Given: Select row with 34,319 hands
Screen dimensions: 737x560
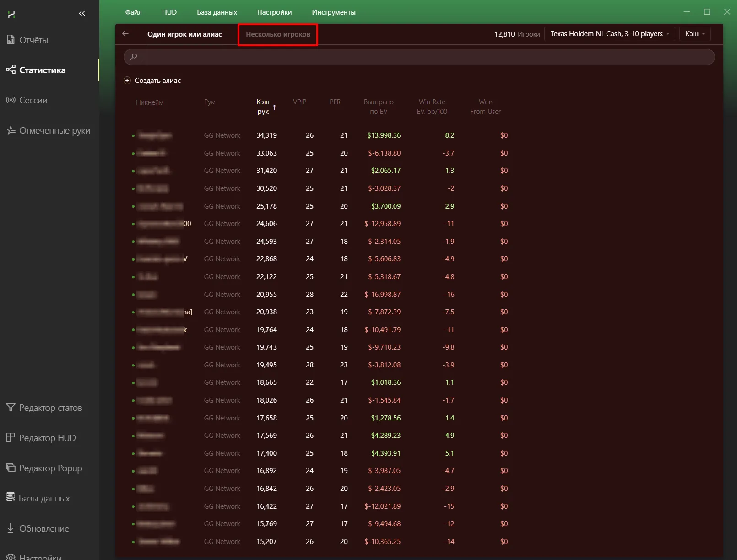Looking at the screenshot, I should click(320, 135).
